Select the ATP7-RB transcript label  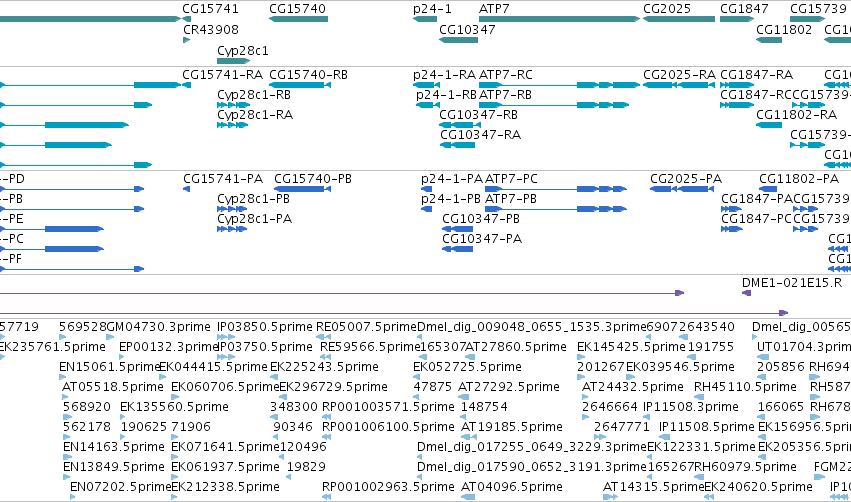point(505,94)
